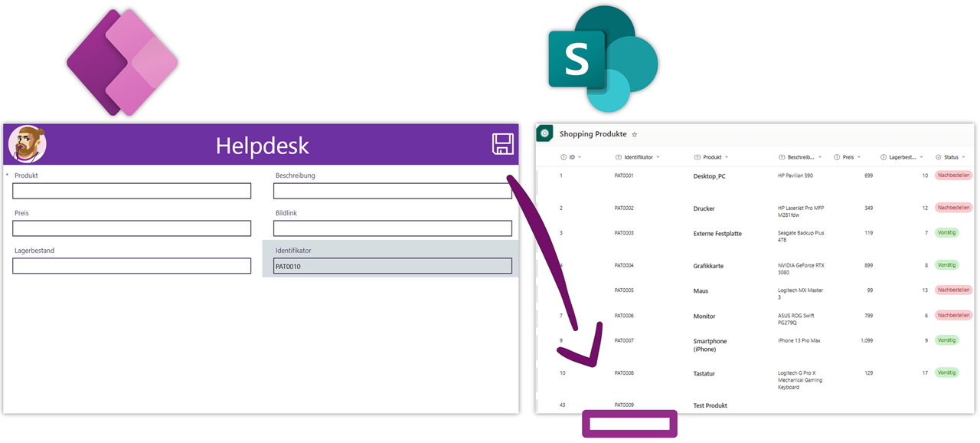
Task: Open the Monitor product item
Action: pos(704,317)
